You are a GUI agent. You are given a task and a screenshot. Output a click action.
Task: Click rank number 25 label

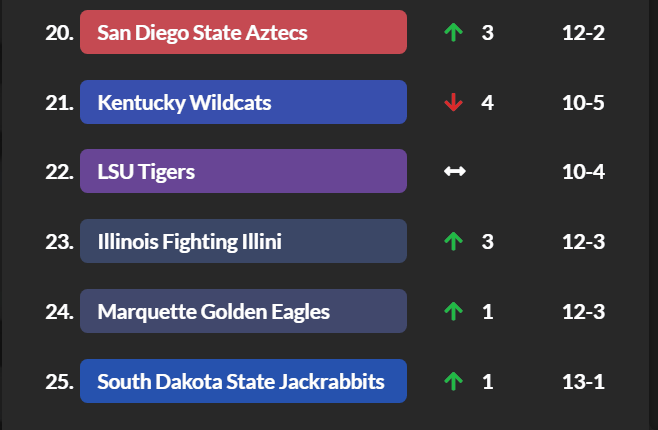(x=59, y=382)
